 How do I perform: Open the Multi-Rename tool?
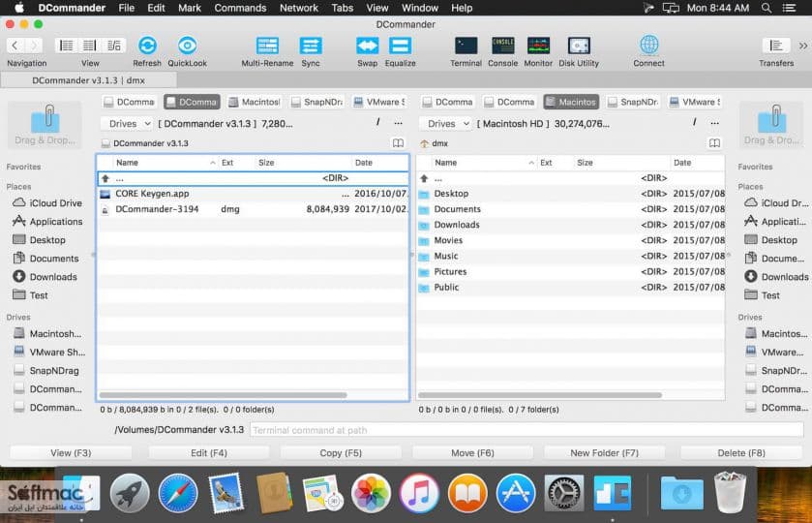click(267, 46)
